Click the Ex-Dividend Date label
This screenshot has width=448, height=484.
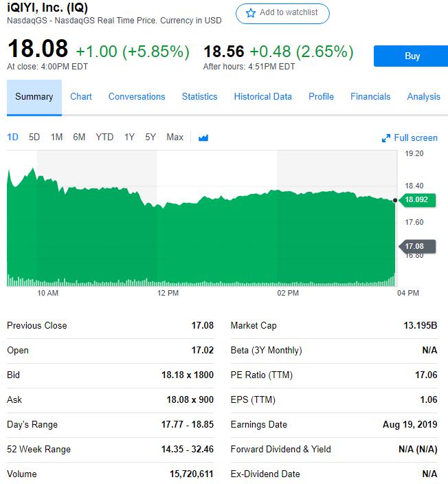[x=265, y=474]
